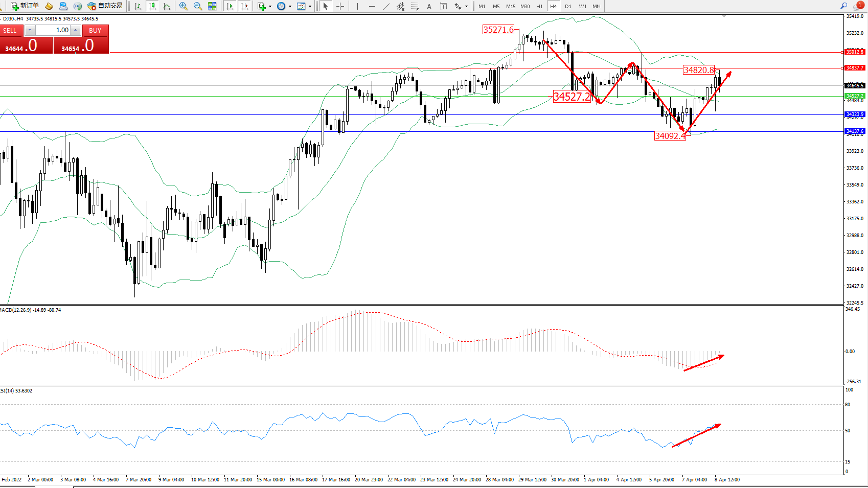Select the M15 timeframe
The width and height of the screenshot is (868, 488).
click(510, 6)
